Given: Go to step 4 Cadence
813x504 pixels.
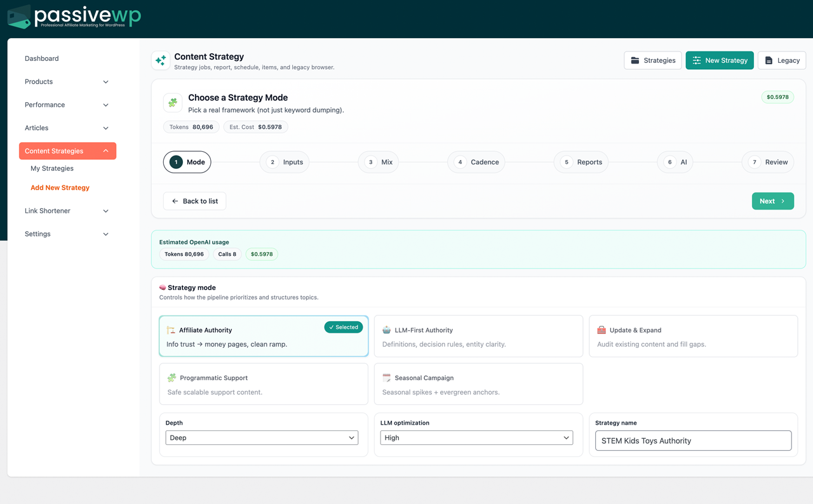Looking at the screenshot, I should click(476, 162).
